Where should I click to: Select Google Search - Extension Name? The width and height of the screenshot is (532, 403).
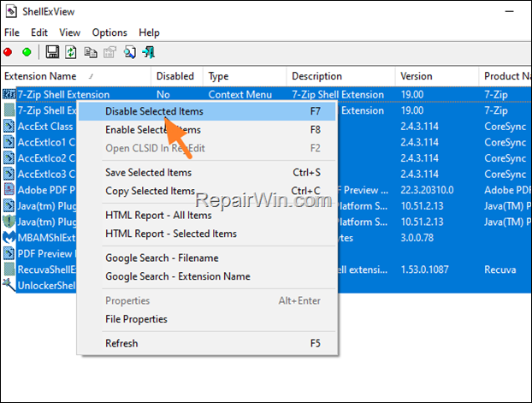(207, 276)
